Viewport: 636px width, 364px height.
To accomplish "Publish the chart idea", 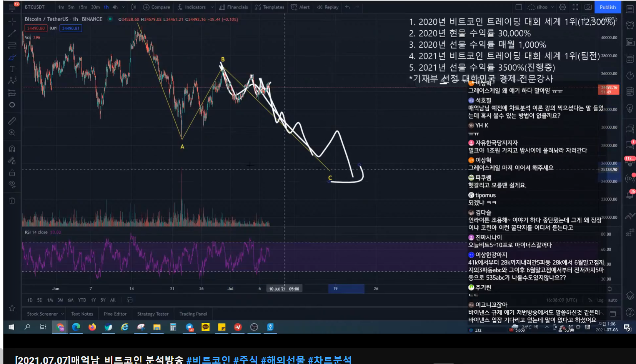I will (x=608, y=7).
